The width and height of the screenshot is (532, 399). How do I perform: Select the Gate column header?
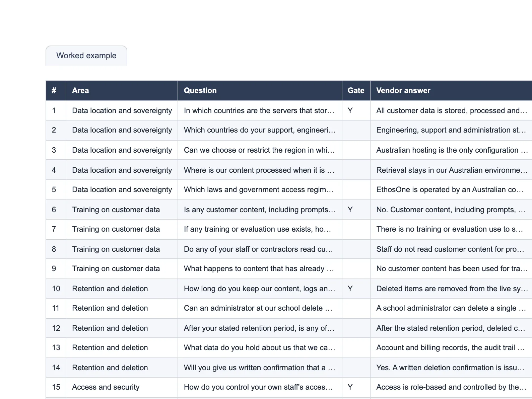[x=356, y=91]
